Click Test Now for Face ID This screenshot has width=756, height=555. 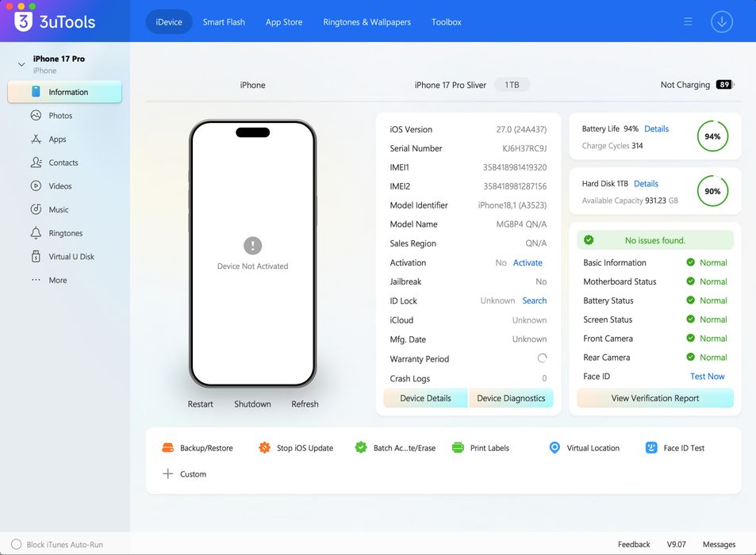pyautogui.click(x=708, y=377)
